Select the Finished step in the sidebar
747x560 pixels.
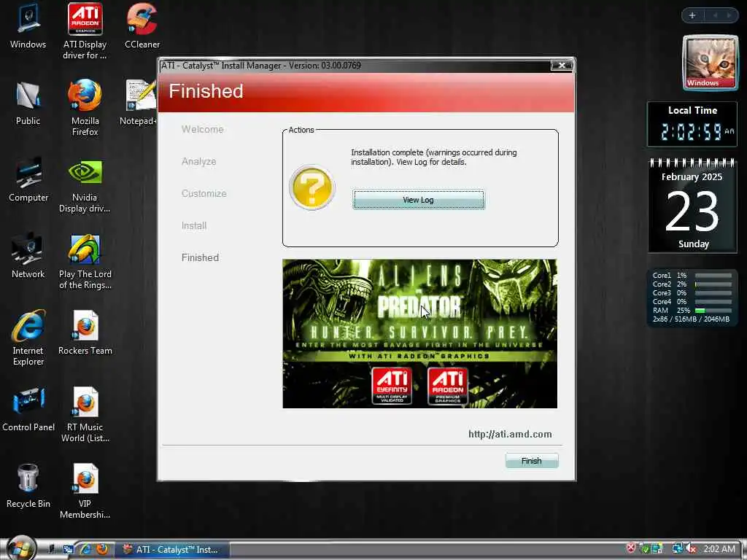point(200,257)
